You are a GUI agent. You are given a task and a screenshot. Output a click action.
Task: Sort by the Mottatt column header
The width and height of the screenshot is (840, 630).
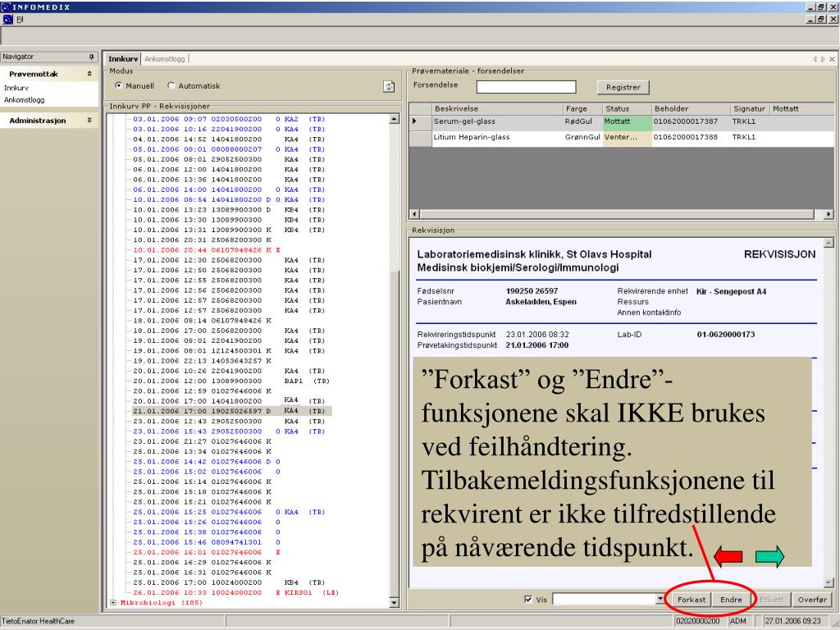[x=802, y=109]
